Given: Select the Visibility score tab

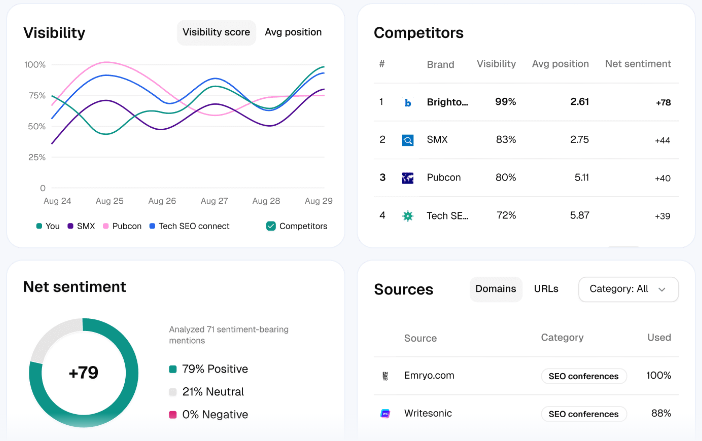Looking at the screenshot, I should [216, 32].
